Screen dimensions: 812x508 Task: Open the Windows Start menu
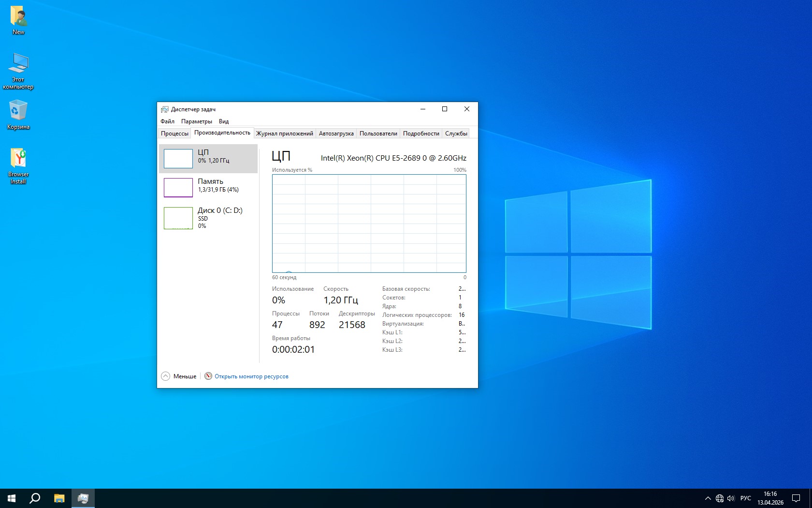[12, 498]
